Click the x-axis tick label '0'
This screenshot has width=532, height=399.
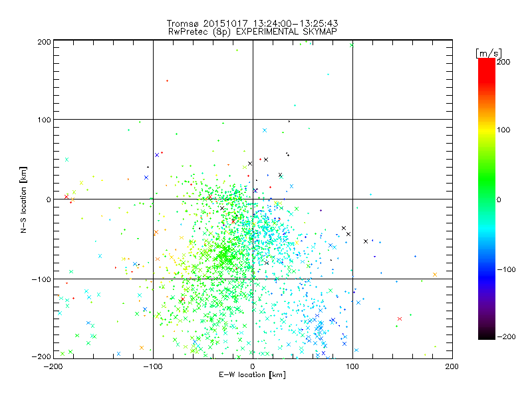tap(253, 366)
